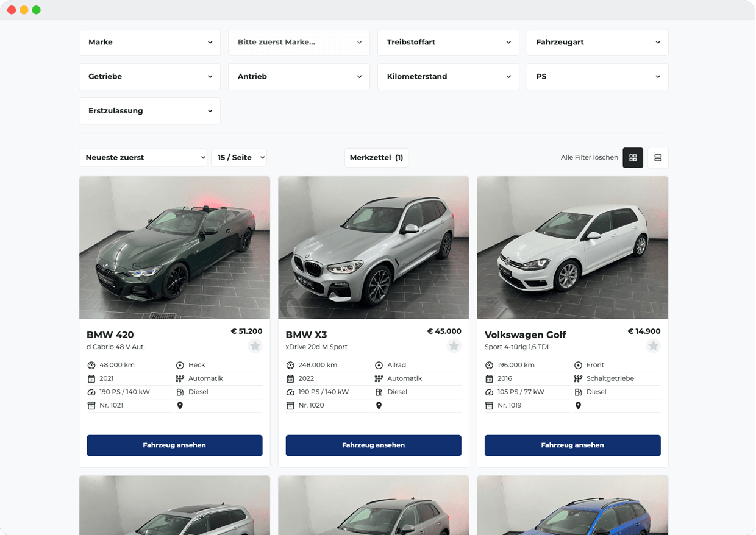The image size is (756, 535).
Task: Click gauge icon beside 105 PS / 77 kW
Action: [x=489, y=392]
